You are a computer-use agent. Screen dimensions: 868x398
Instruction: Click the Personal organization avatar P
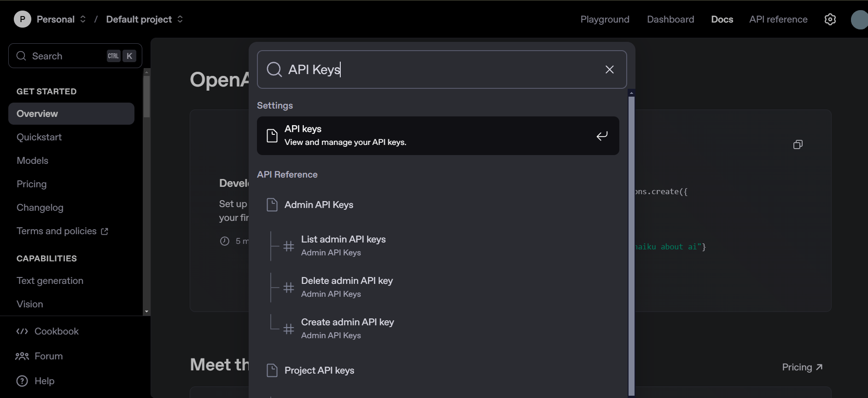(23, 19)
